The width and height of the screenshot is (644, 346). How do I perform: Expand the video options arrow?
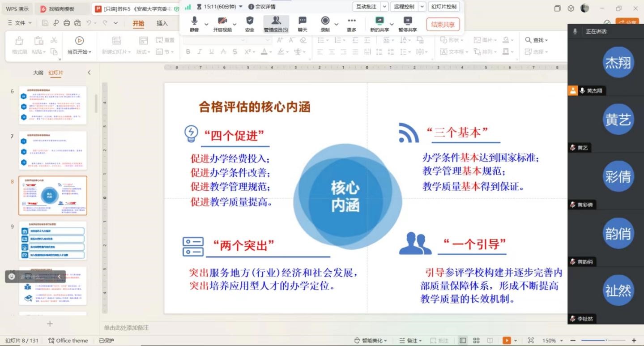click(235, 24)
